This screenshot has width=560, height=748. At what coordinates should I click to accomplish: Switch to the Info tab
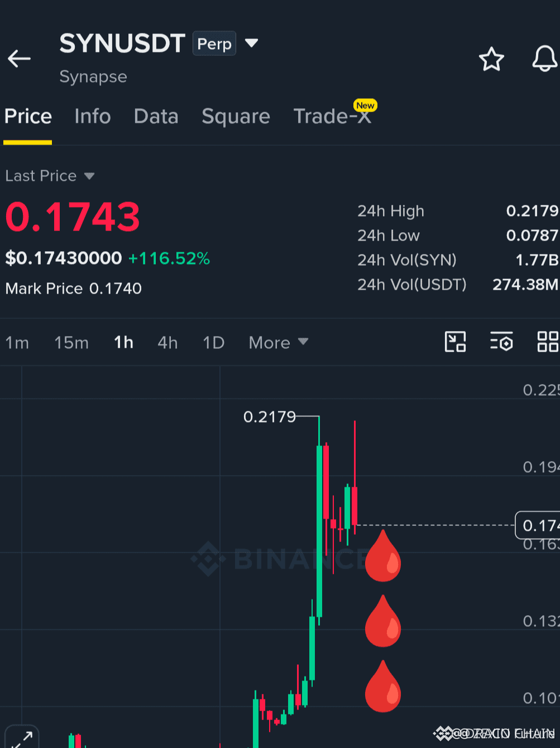pos(93,116)
